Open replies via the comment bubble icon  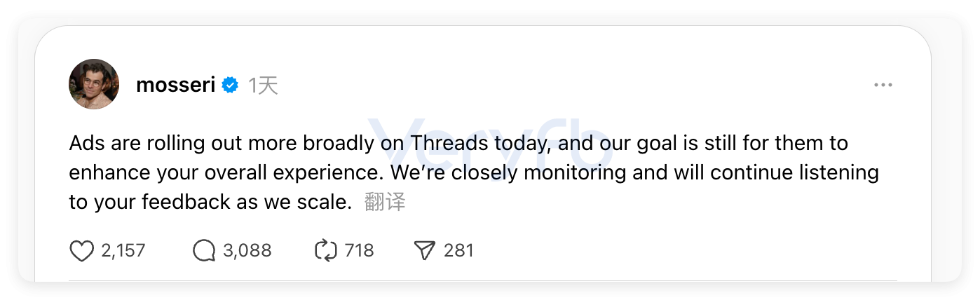coord(204,251)
